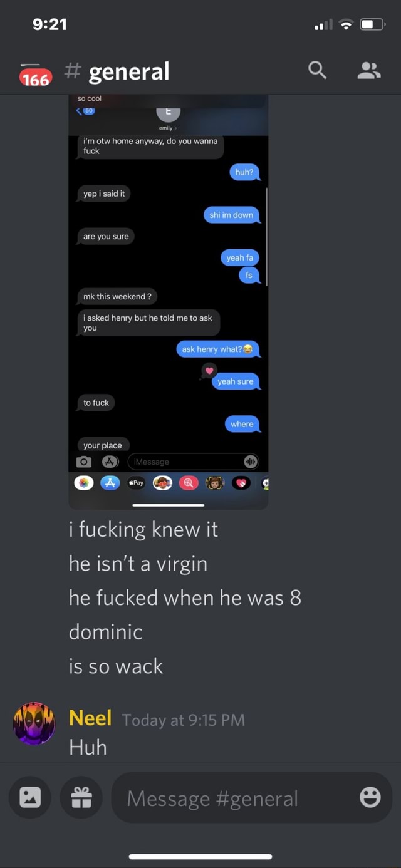The height and width of the screenshot is (868, 401).
Task: Open the gift Nitro icon
Action: [x=81, y=797]
